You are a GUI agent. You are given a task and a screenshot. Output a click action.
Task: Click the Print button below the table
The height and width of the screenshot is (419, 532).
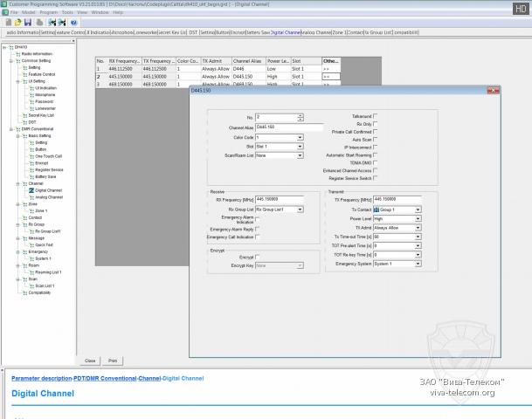point(113,361)
